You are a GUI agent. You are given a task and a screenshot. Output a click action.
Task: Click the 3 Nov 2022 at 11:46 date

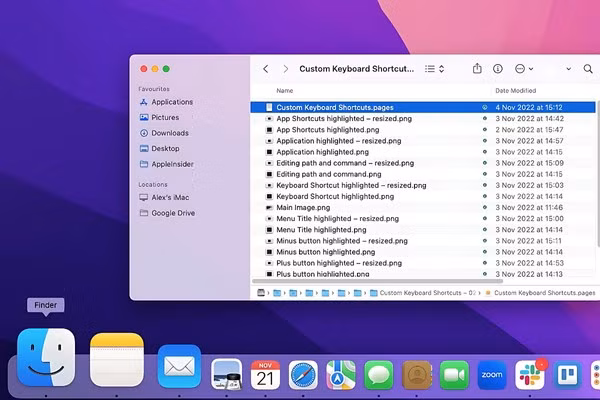[529, 207]
